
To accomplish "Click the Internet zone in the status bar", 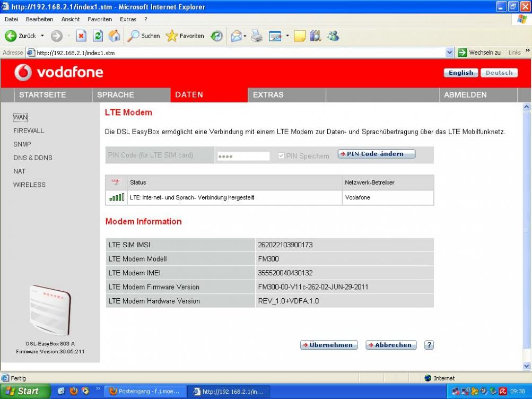I will click(440, 378).
